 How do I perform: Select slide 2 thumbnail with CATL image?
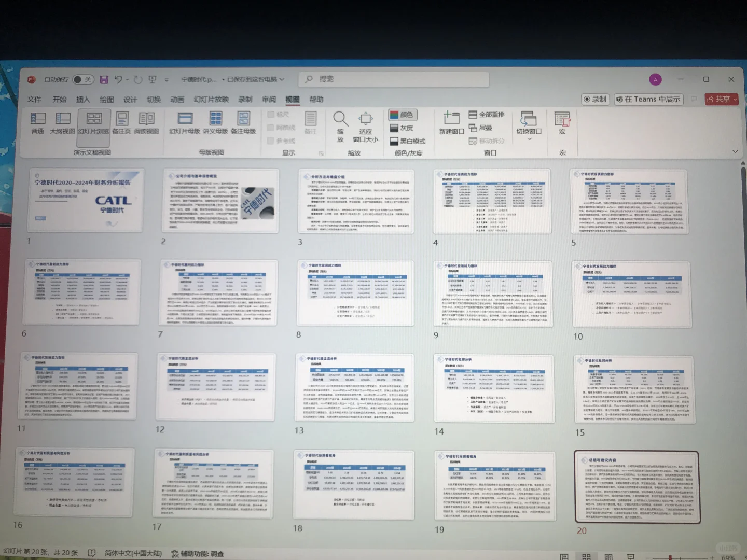[x=220, y=200]
